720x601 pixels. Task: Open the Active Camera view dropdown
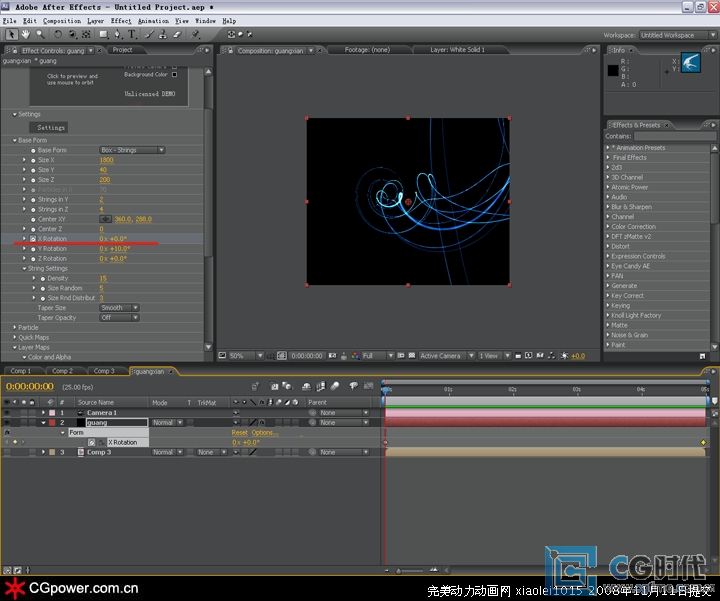[446, 356]
